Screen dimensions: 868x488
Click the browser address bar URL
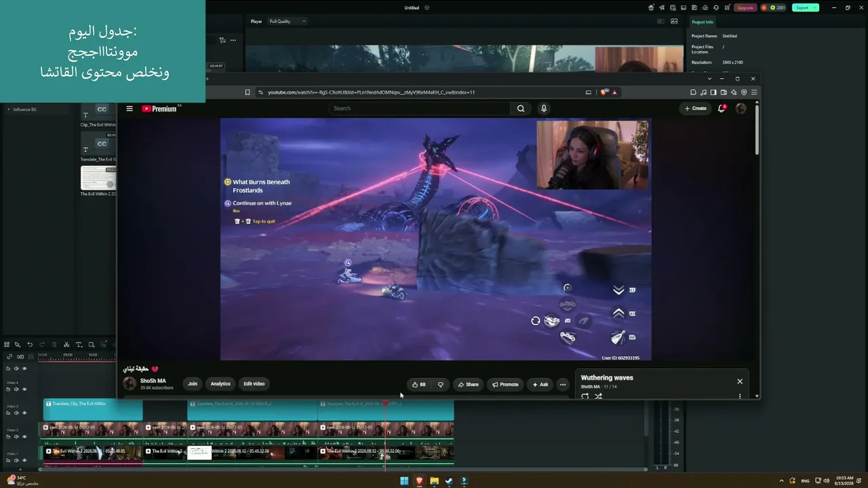coord(371,92)
